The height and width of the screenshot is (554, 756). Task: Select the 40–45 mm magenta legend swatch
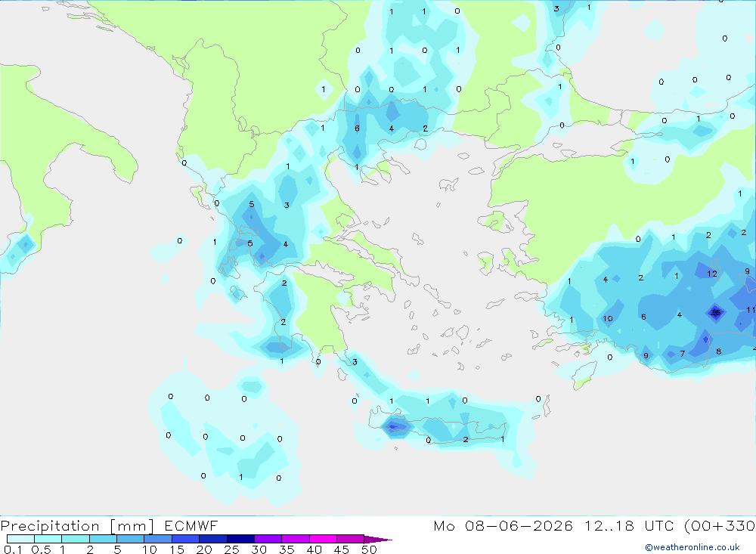[323, 539]
